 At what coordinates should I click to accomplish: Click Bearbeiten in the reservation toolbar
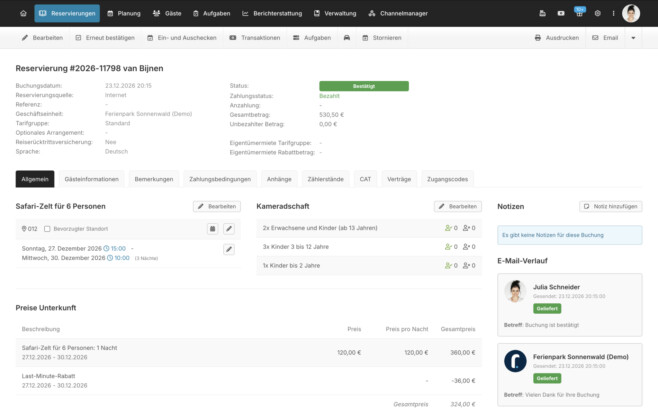(42, 38)
